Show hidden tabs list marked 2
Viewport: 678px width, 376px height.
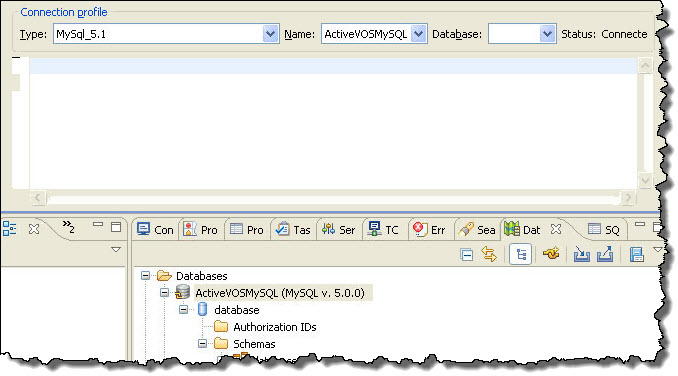[x=68, y=226]
